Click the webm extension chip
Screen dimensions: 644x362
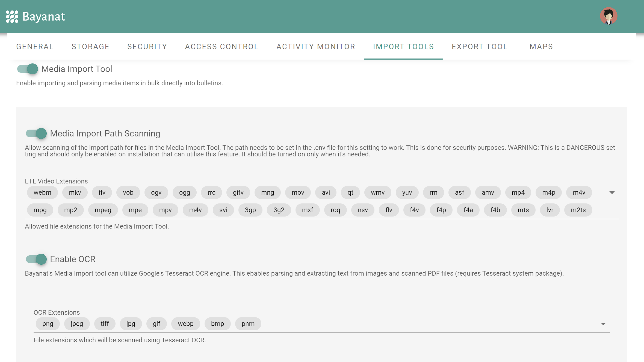[x=42, y=192]
